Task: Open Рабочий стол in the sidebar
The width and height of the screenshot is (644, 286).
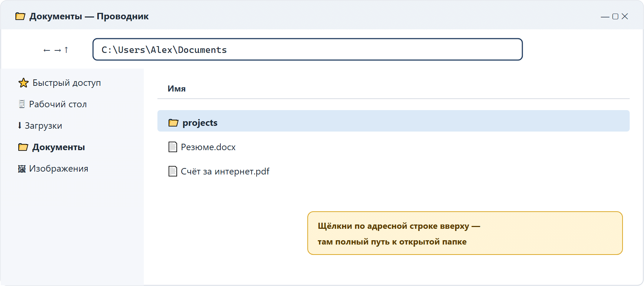Action: [x=58, y=104]
